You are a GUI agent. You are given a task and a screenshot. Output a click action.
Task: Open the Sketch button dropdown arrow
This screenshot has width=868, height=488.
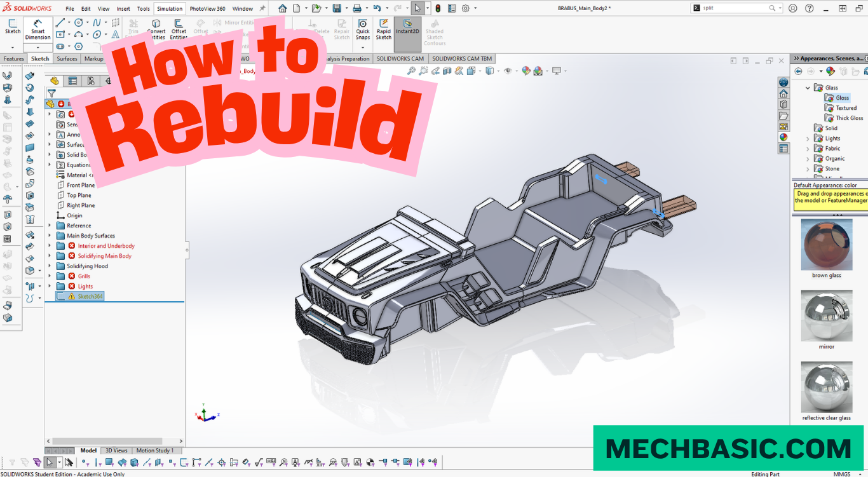(13, 48)
